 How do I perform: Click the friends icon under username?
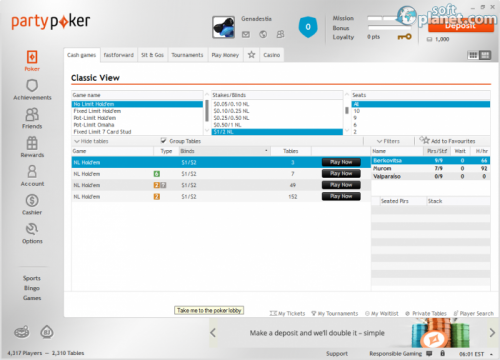(x=280, y=34)
